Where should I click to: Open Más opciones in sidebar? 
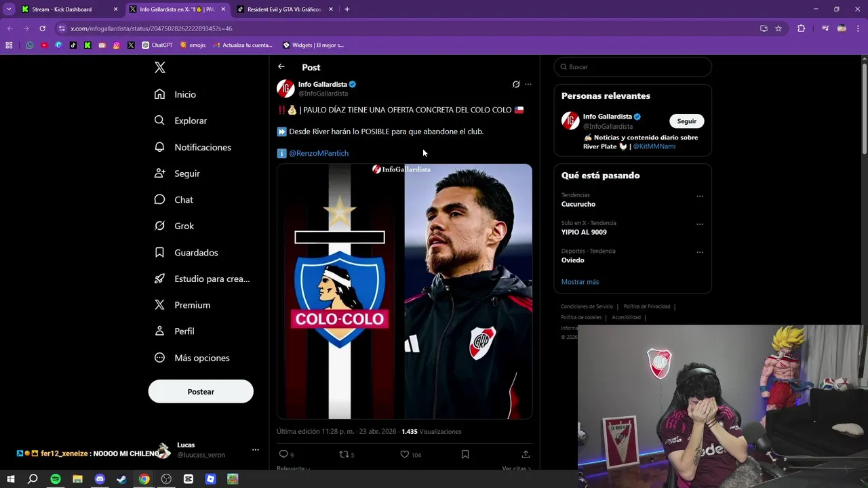tap(193, 358)
